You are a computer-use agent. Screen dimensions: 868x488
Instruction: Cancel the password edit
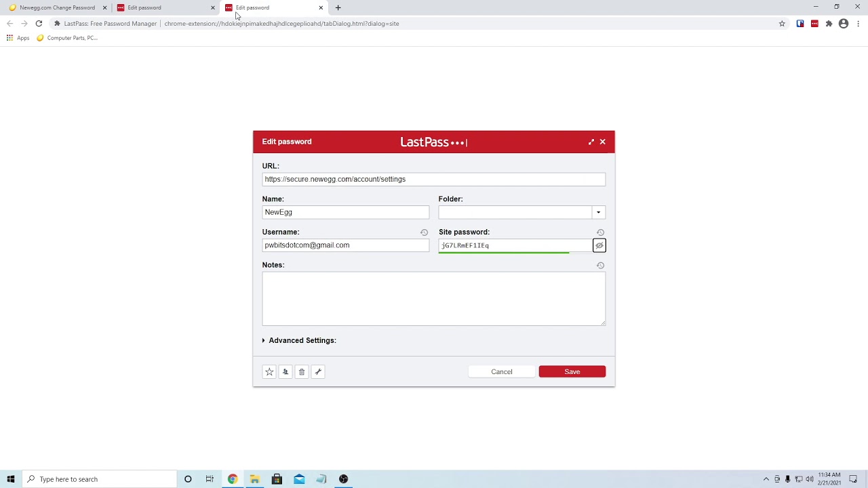point(502,371)
